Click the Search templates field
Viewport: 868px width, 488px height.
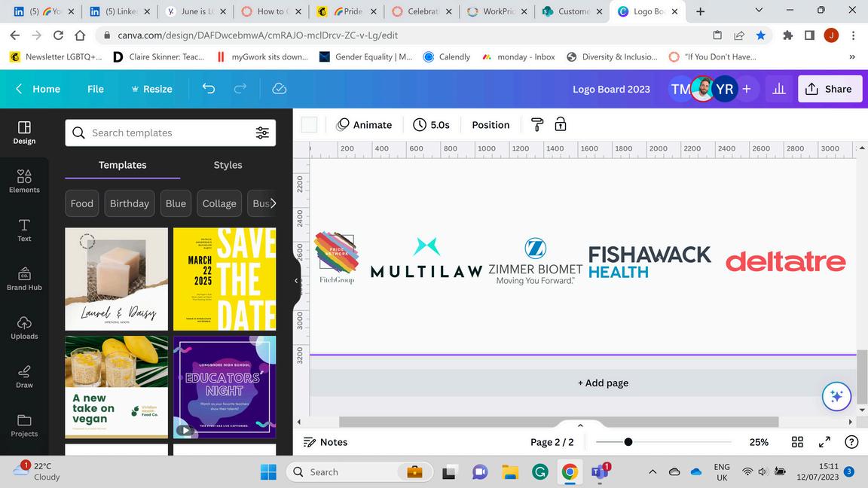tap(170, 133)
